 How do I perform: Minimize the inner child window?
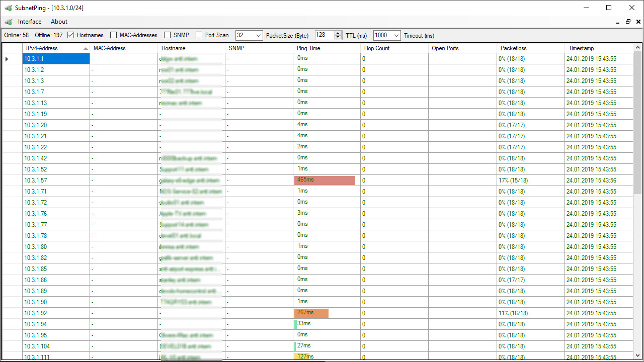pyautogui.click(x=618, y=22)
